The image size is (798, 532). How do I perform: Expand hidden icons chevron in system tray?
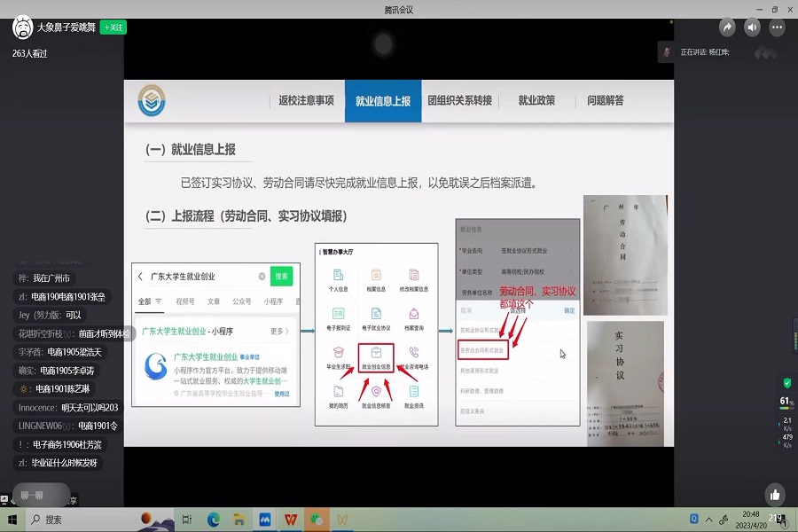(709, 519)
